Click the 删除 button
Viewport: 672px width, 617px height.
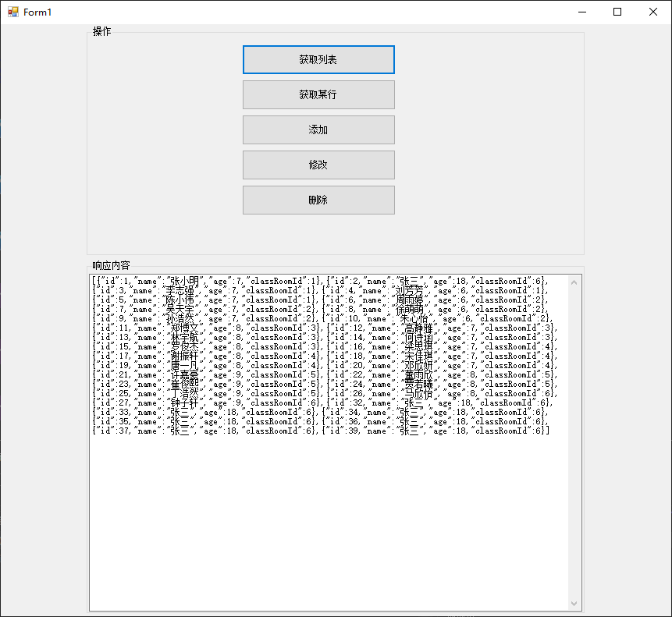point(318,200)
